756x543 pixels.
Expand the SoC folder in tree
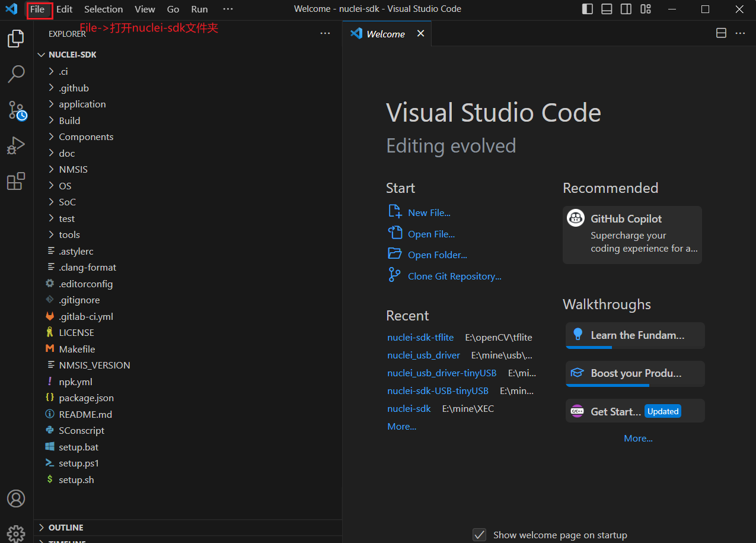point(67,202)
